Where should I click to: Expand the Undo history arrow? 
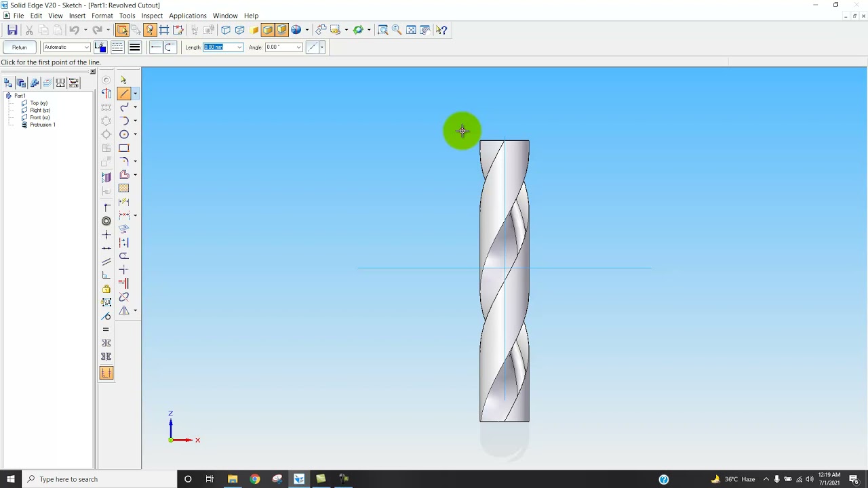click(85, 30)
